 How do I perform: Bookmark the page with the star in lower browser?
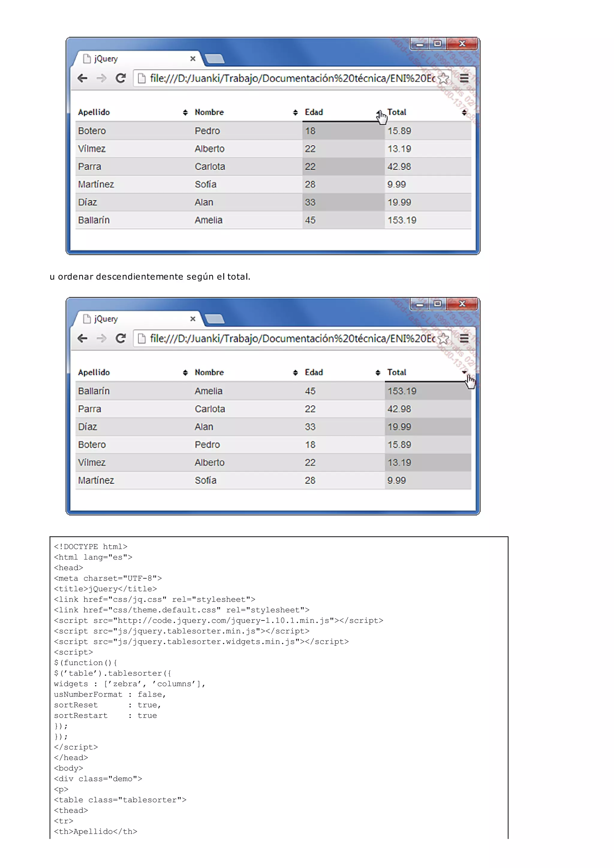443,339
